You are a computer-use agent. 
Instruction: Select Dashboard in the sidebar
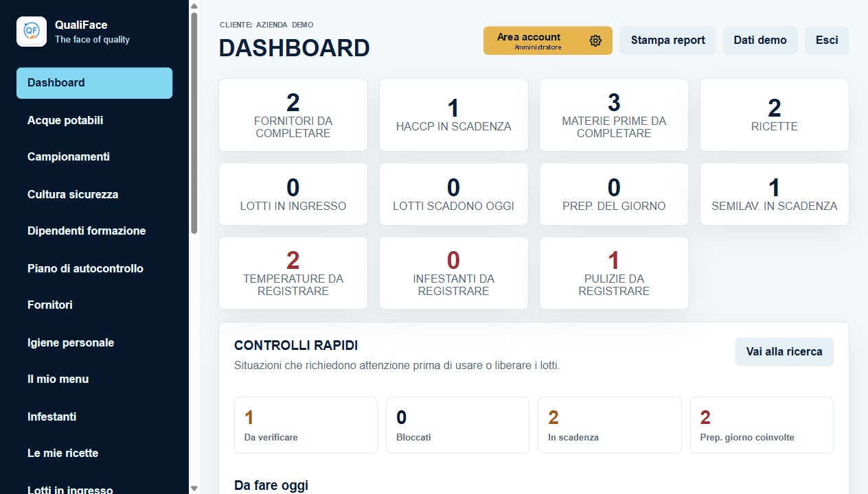(94, 83)
